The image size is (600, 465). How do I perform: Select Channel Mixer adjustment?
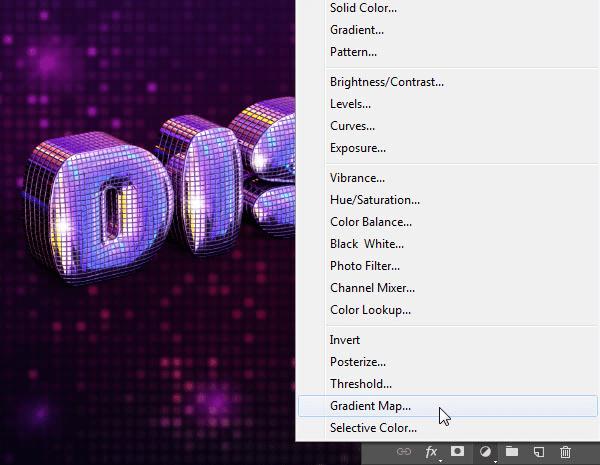coord(372,288)
